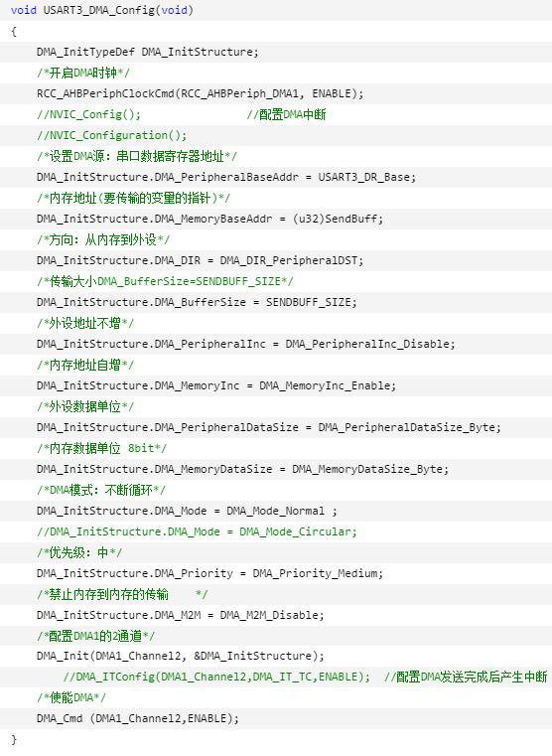Click the comment 方向：从内存到外设
This screenshot has height=756, width=552.
tap(103, 239)
